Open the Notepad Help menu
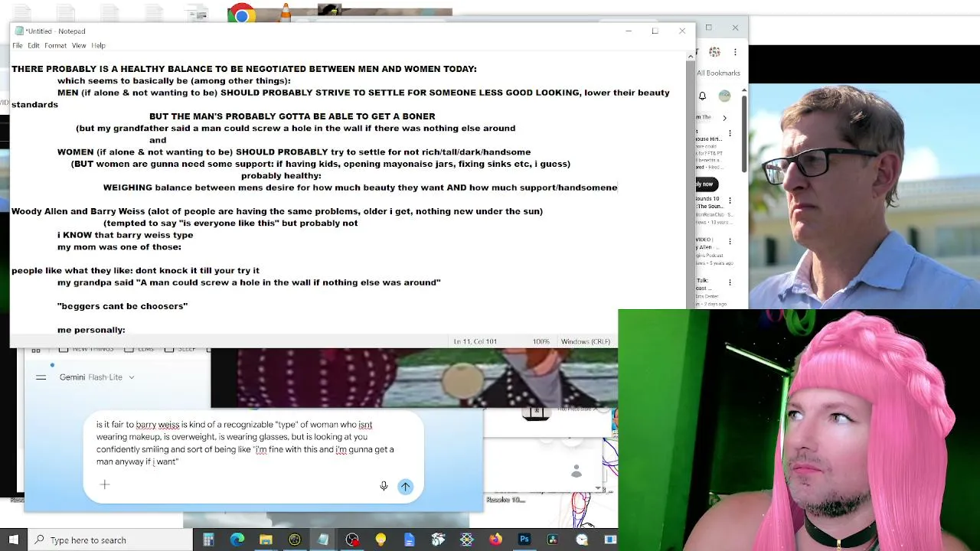Image resolution: width=980 pixels, height=551 pixels. coord(99,46)
